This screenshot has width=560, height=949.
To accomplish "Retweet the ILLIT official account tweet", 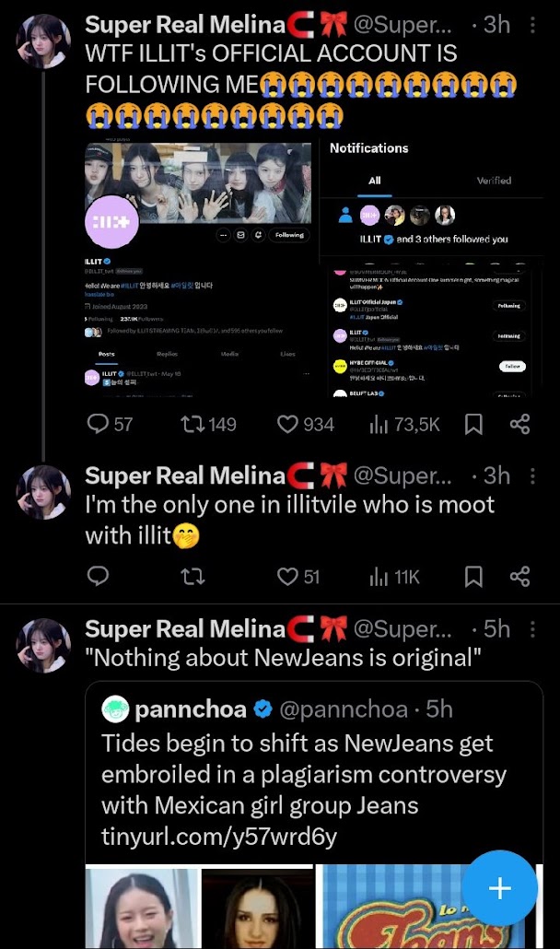I will coord(194,424).
